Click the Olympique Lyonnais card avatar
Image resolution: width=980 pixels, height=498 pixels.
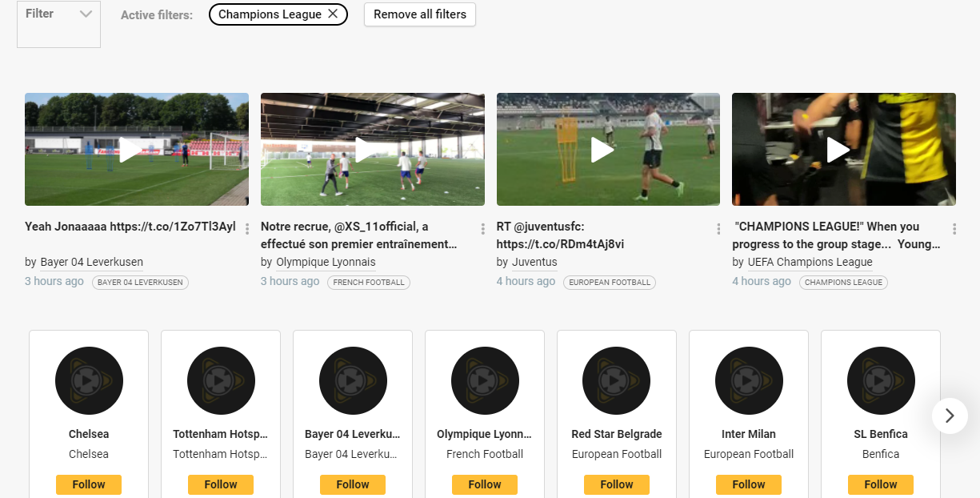[x=485, y=380]
